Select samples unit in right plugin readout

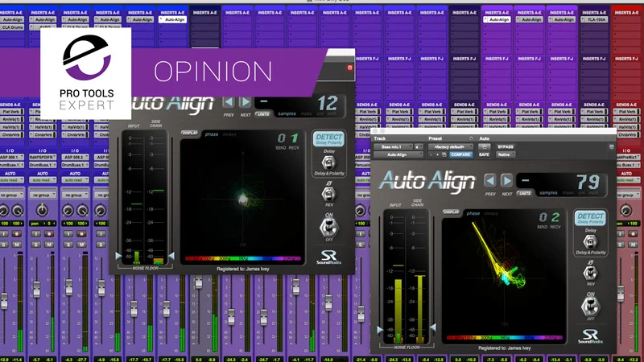point(548,193)
